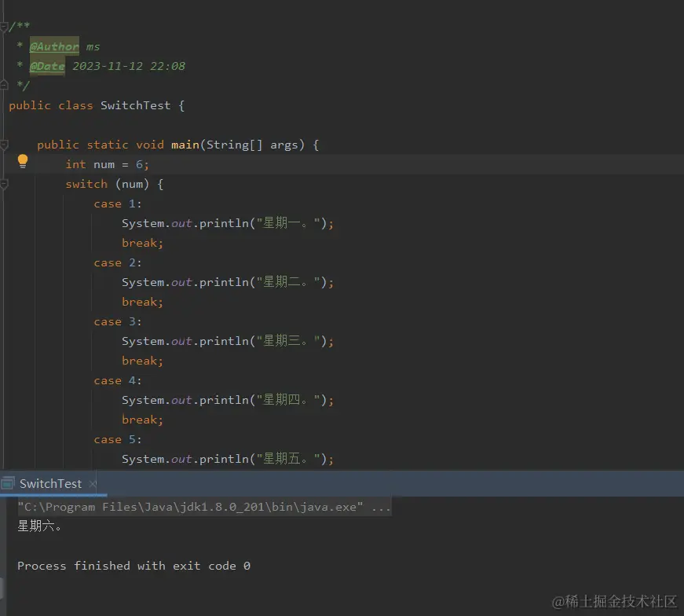Click the 'case 1:' label

pyautogui.click(x=118, y=203)
